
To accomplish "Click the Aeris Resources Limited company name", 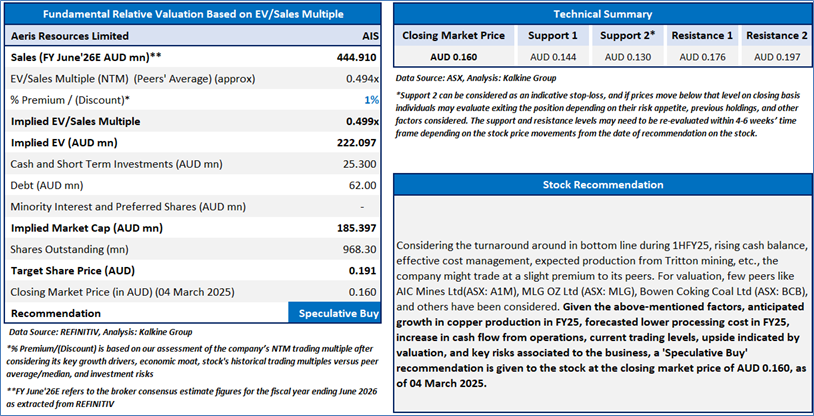I will (66, 34).
